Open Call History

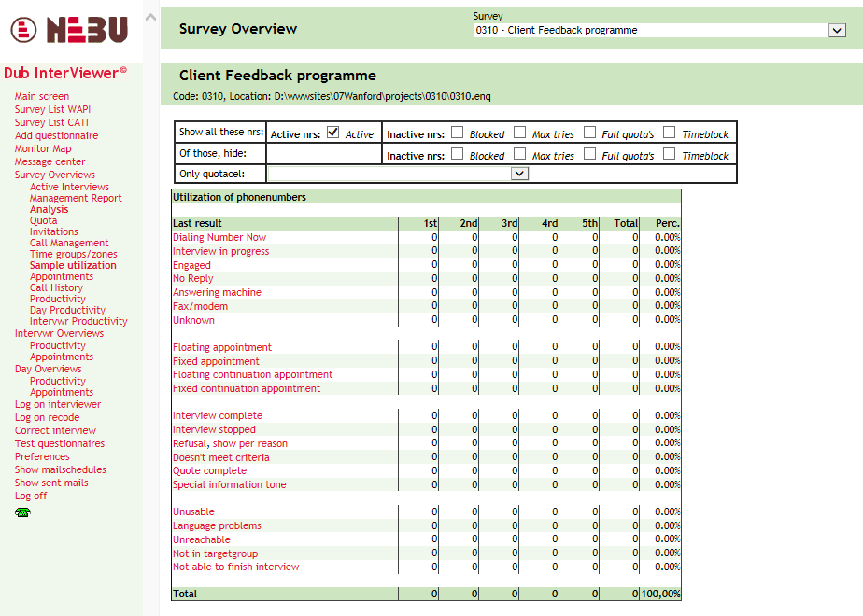click(57, 287)
